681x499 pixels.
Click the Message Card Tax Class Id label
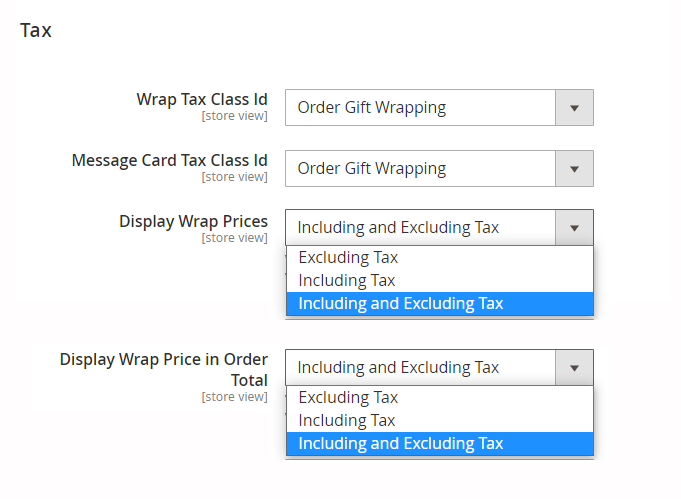(x=170, y=160)
